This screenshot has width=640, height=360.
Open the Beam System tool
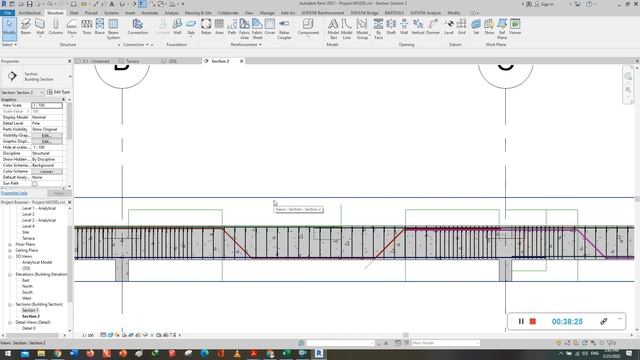(x=113, y=29)
